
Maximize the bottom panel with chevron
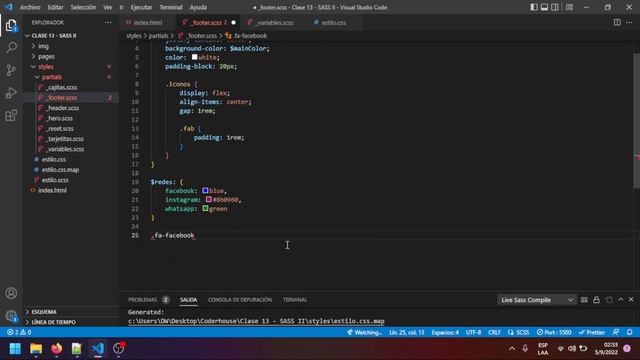(x=621, y=300)
